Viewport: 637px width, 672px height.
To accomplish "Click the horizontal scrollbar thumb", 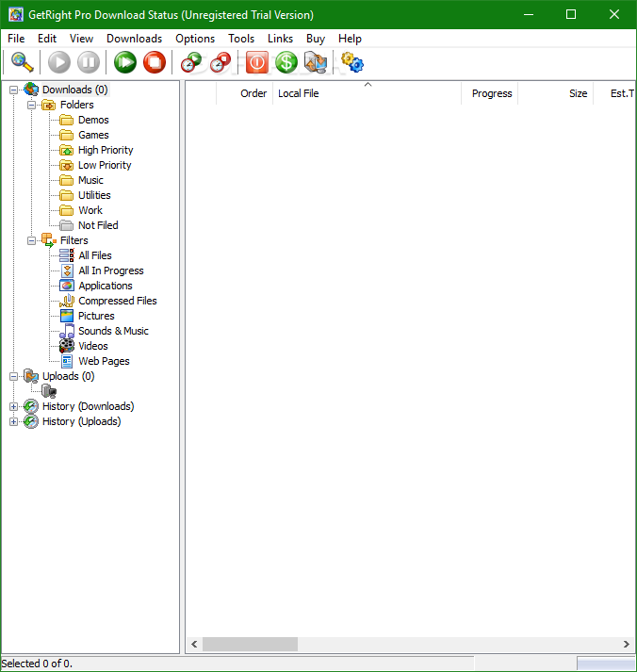I will coord(250,644).
